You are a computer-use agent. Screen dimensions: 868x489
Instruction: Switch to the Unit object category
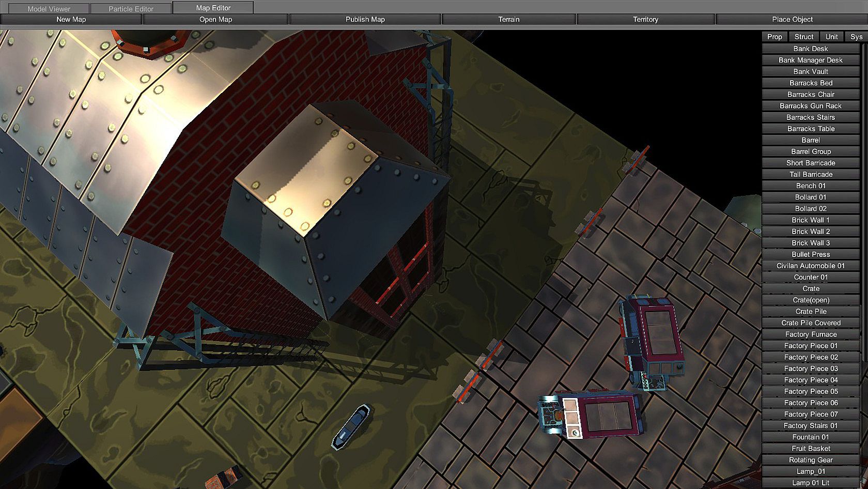831,37
